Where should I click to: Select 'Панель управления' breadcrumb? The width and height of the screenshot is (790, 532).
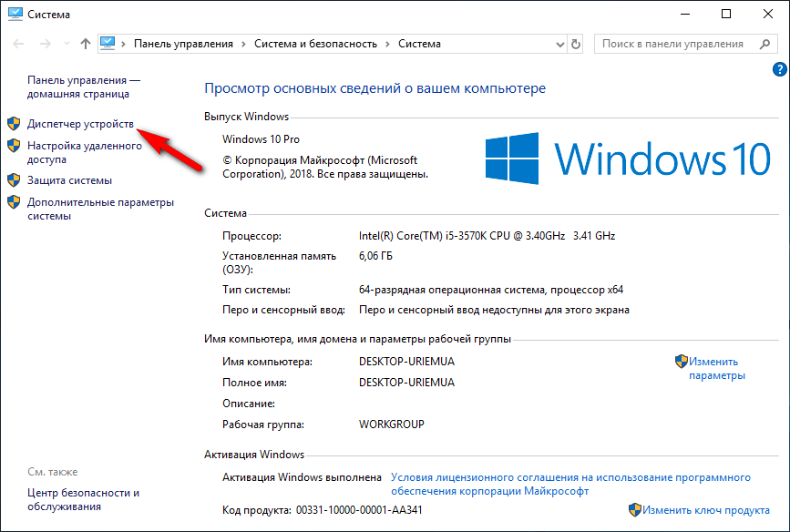tap(183, 44)
